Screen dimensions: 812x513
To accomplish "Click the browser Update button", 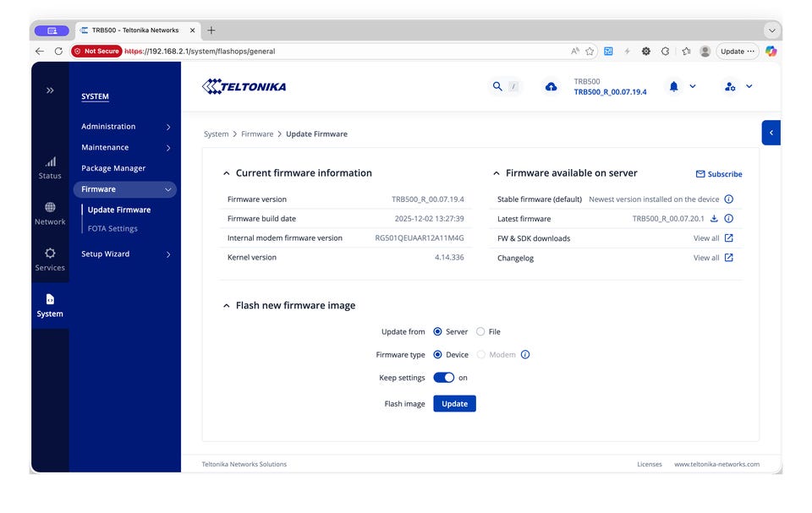I will click(x=738, y=52).
